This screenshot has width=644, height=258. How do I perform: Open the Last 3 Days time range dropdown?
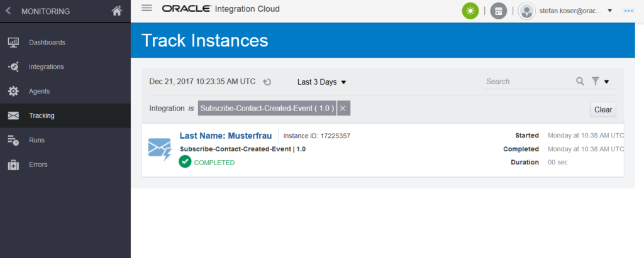tap(321, 82)
